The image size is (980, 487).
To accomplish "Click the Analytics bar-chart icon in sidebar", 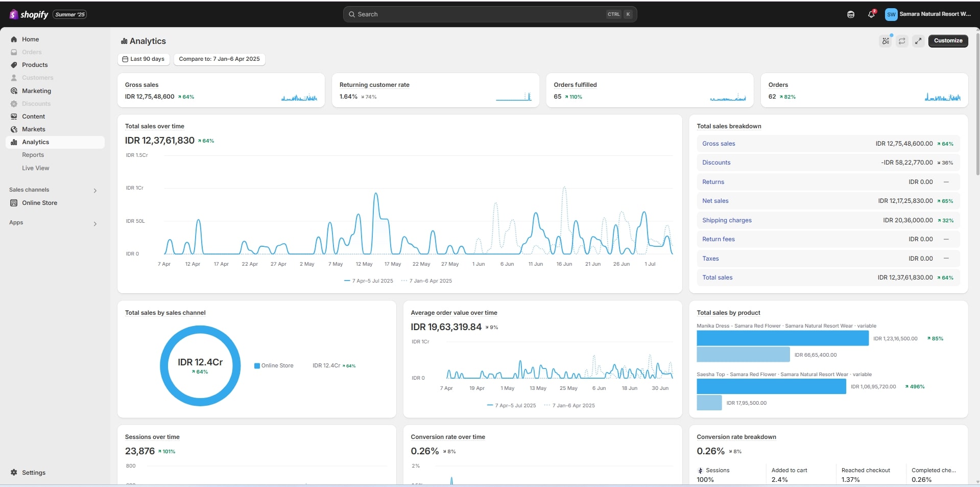I will (x=14, y=142).
